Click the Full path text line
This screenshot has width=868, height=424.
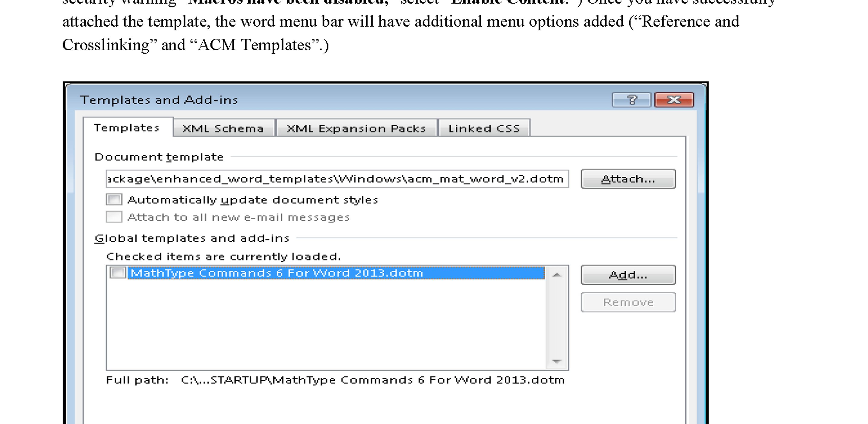point(335,380)
